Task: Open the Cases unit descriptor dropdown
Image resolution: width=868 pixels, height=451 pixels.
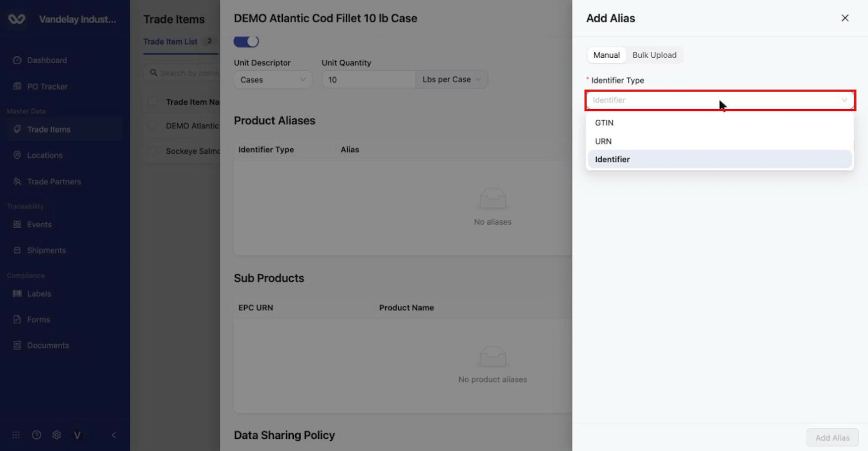Action: coord(273,80)
